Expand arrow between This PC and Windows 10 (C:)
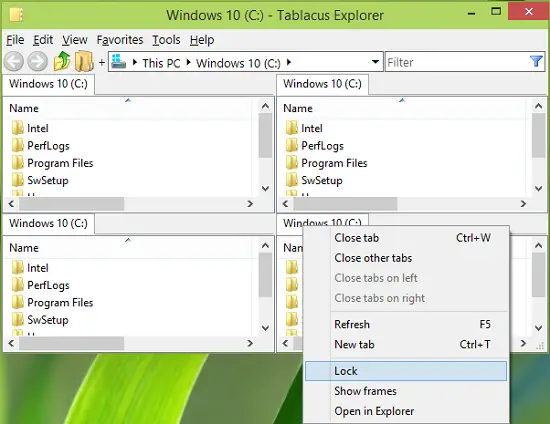 click(188, 62)
